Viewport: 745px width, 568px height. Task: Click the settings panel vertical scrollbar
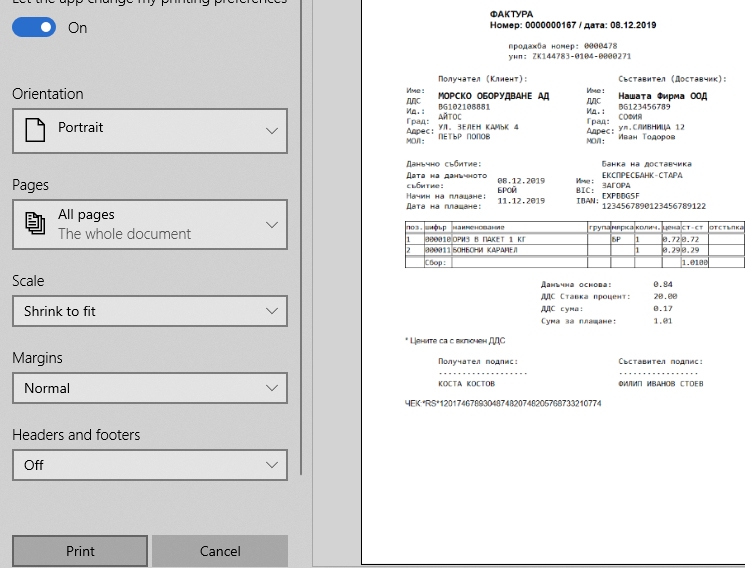click(301, 238)
